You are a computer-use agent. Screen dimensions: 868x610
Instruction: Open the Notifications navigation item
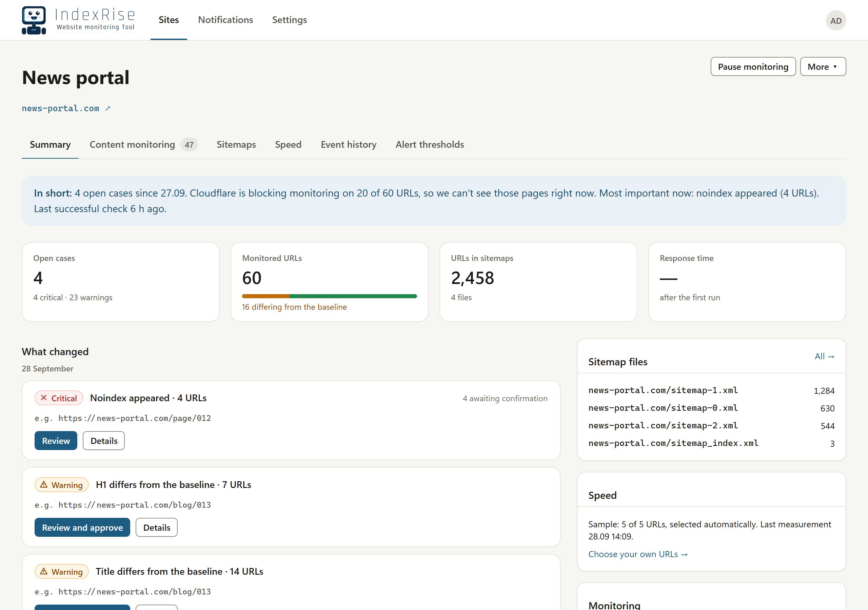coord(226,20)
